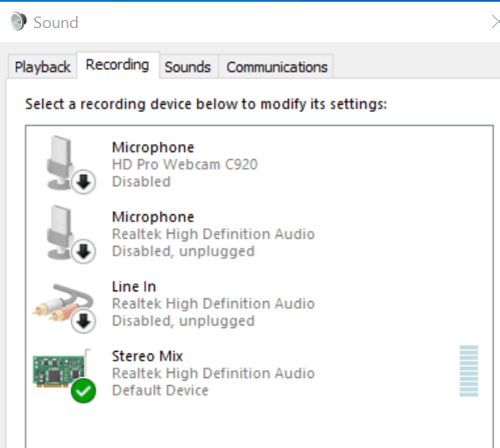
Task: Click the empty area below the device list
Action: (259, 426)
